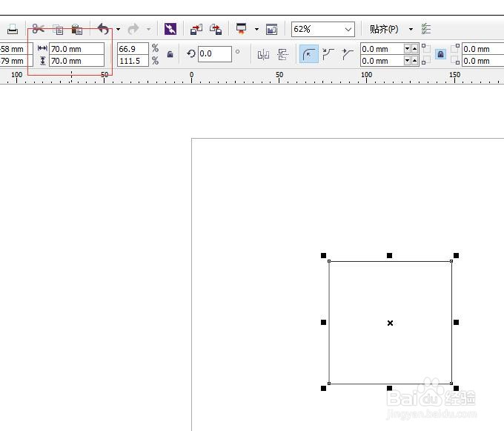Image resolution: width=504 pixels, height=431 pixels.
Task: Open the Options checklist icon
Action: 426,29
